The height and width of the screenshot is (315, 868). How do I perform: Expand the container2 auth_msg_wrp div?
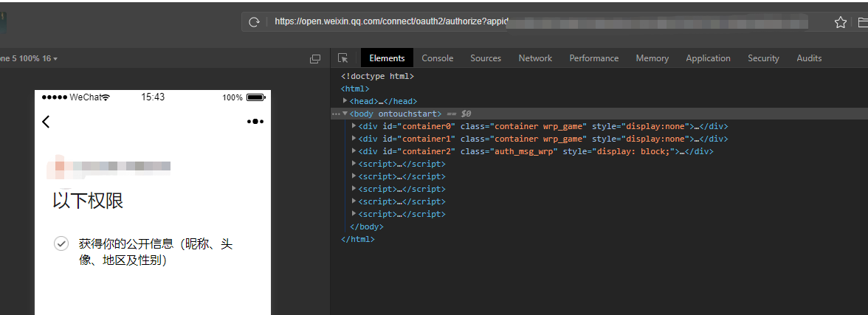[354, 151]
